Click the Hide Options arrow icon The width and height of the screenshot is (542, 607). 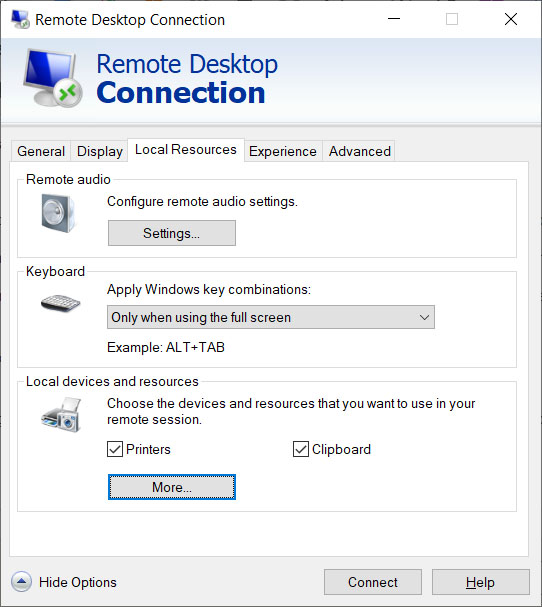click(x=21, y=581)
